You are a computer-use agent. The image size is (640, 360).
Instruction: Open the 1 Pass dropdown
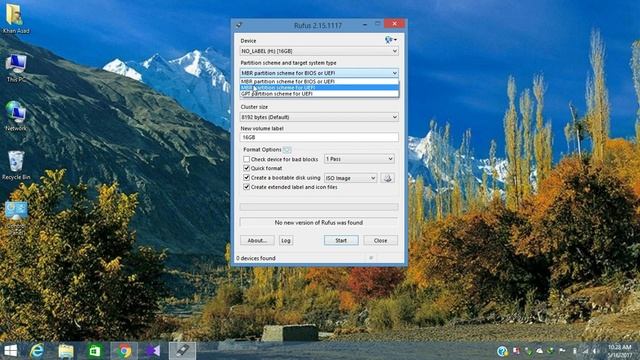pos(359,159)
